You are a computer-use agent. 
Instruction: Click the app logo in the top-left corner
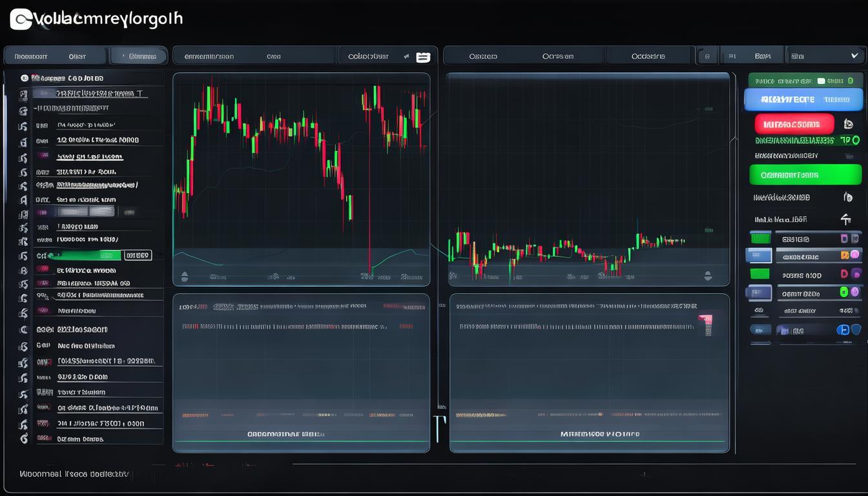coord(21,19)
